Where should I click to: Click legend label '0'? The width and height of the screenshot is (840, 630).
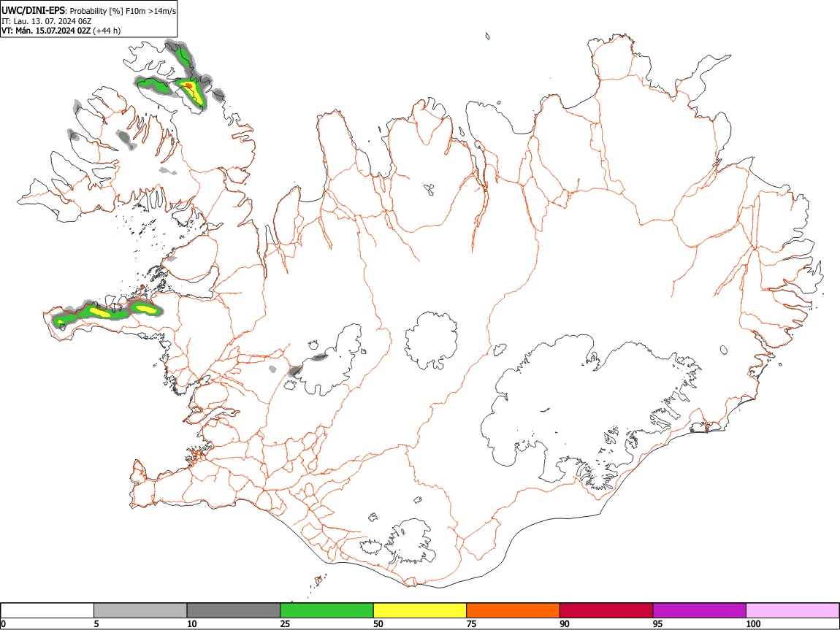pyautogui.click(x=3, y=623)
